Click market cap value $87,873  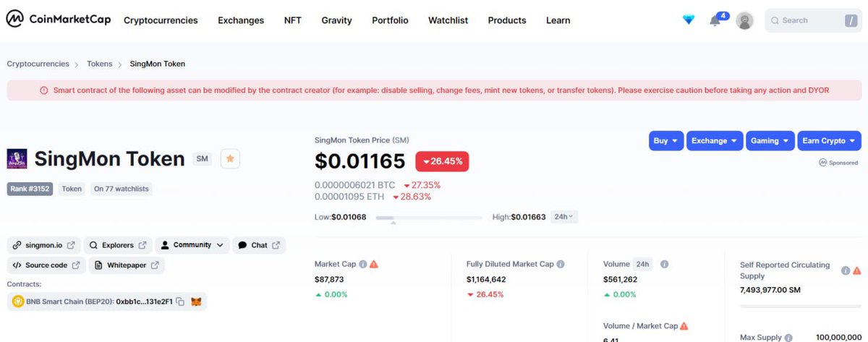[x=329, y=279]
